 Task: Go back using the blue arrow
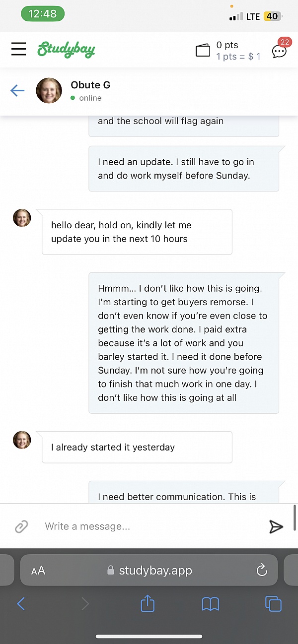click(x=17, y=90)
